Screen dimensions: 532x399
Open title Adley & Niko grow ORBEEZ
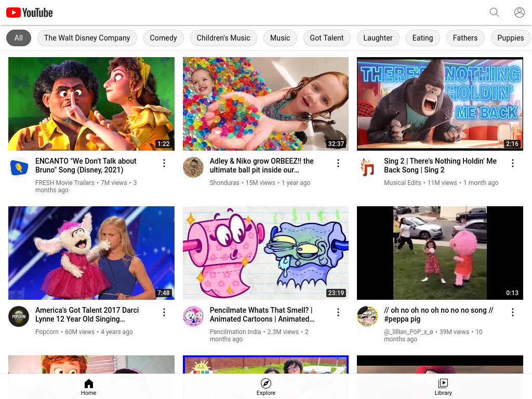tap(262, 166)
